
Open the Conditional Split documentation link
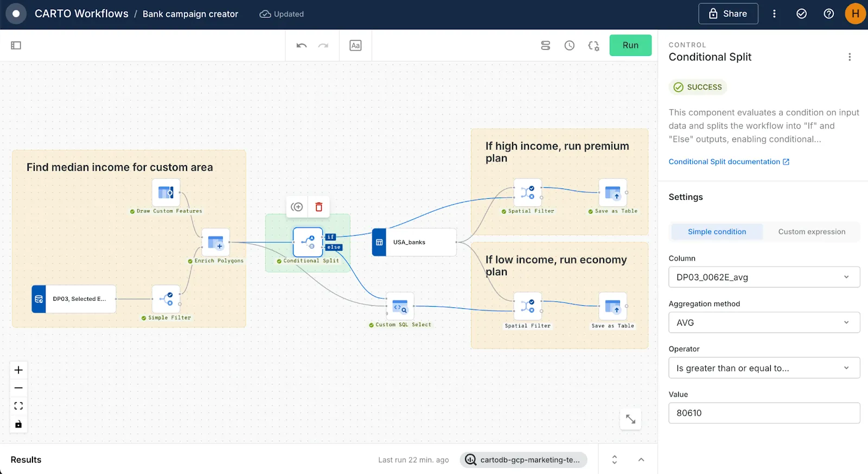click(729, 162)
